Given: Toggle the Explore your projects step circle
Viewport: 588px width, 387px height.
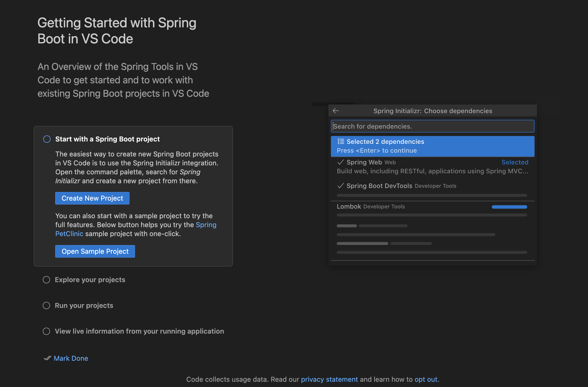Looking at the screenshot, I should (46, 280).
